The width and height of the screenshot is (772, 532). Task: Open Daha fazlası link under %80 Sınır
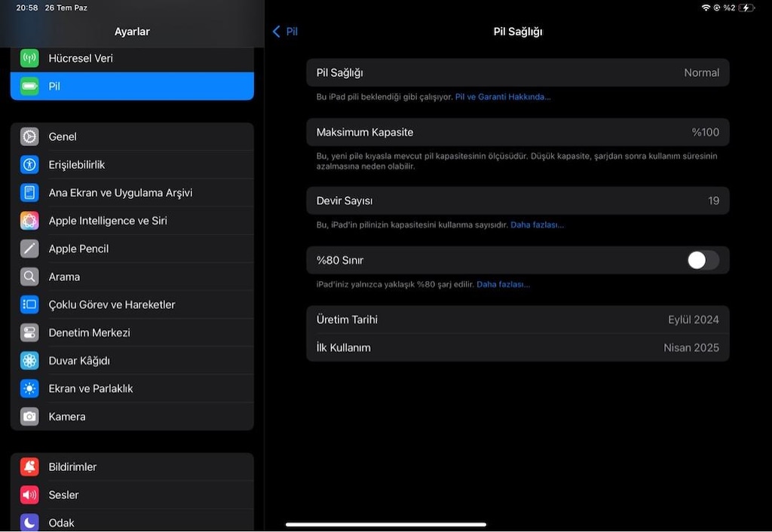coord(503,284)
